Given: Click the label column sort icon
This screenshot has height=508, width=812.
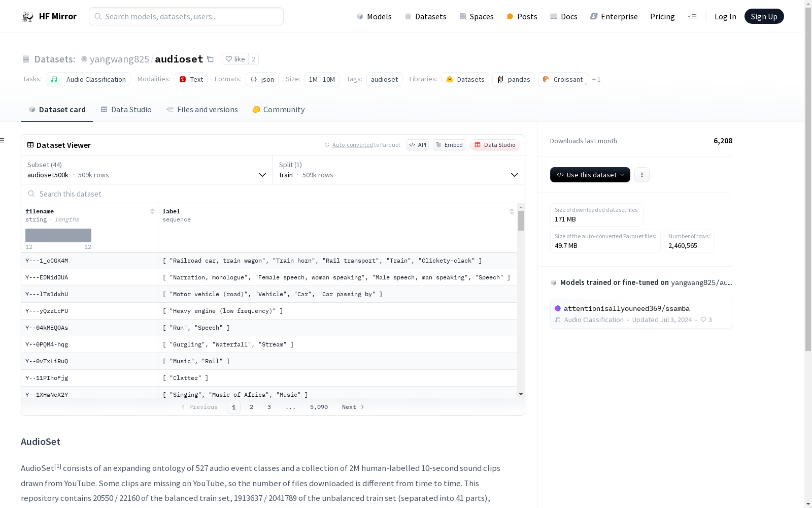Looking at the screenshot, I should coord(512,211).
